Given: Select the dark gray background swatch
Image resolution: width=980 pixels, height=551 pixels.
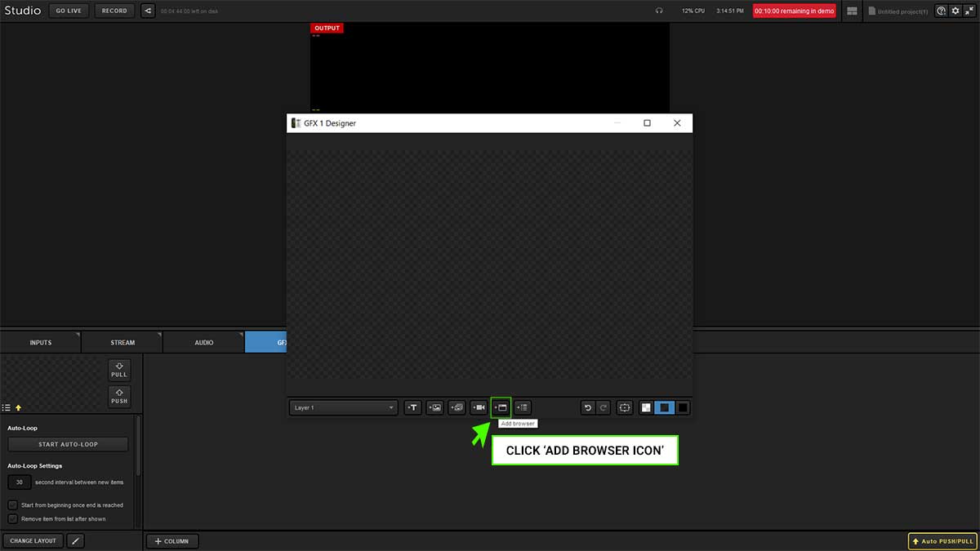Looking at the screenshot, I should point(665,407).
